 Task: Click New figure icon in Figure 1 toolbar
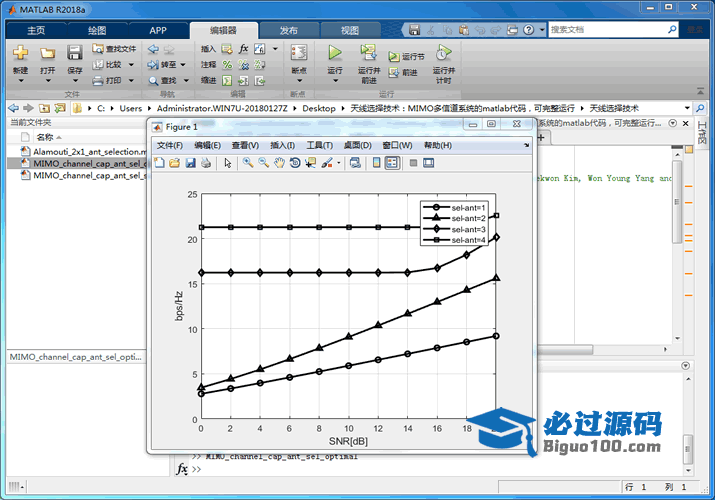159,163
